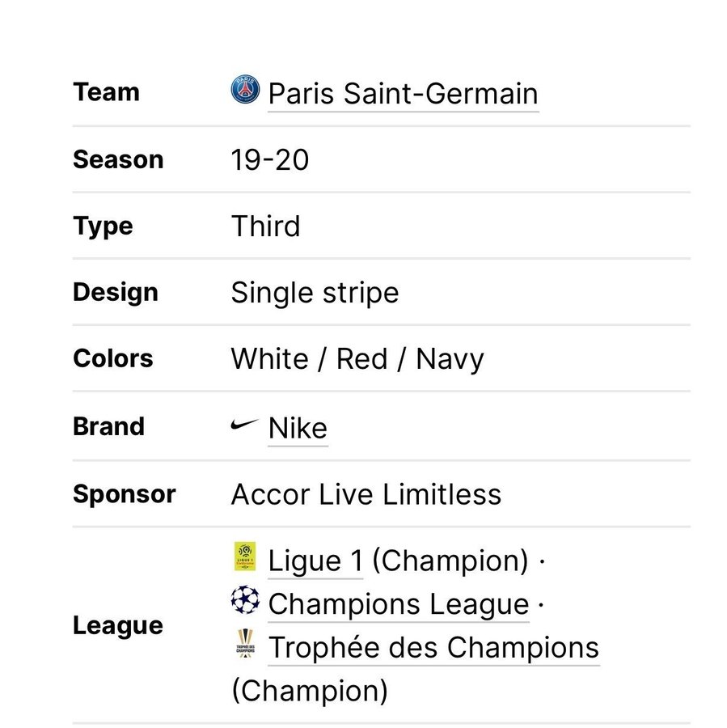727x728 pixels.
Task: Click the bold Brand row label
Action: 108,426
